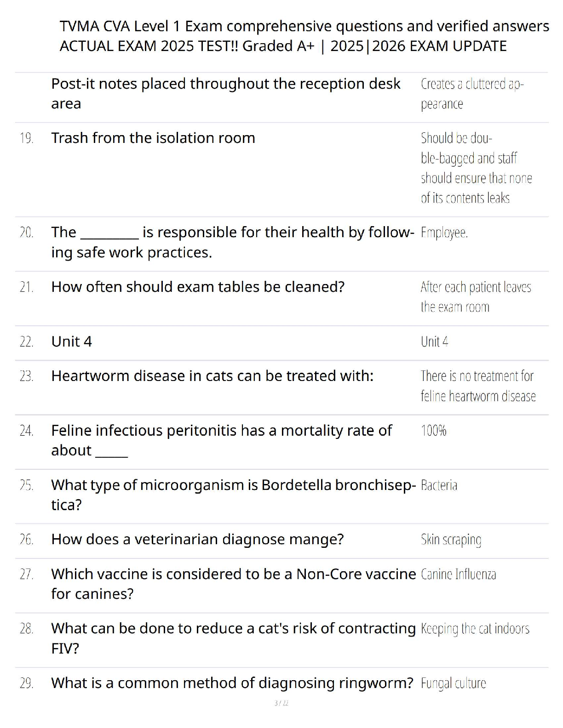This screenshot has width=563, height=728.
Task: Select the 'Keeping the cat indoors' answer
Action: click(x=475, y=629)
